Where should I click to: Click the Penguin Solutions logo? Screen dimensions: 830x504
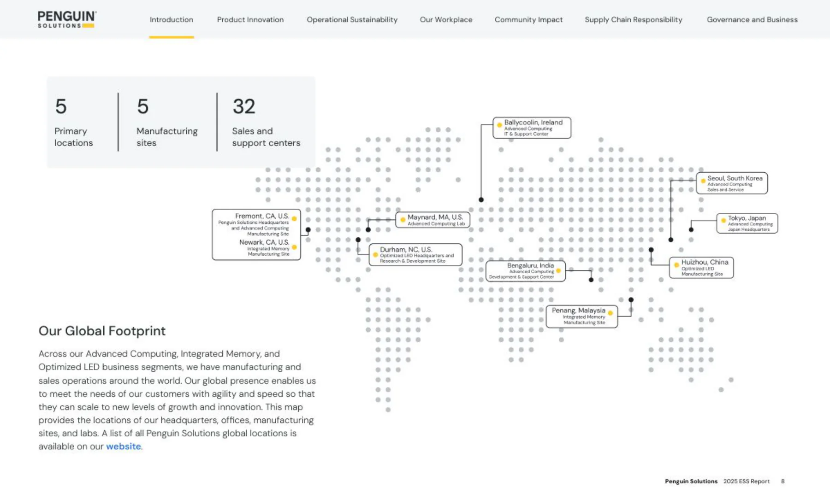coord(67,19)
